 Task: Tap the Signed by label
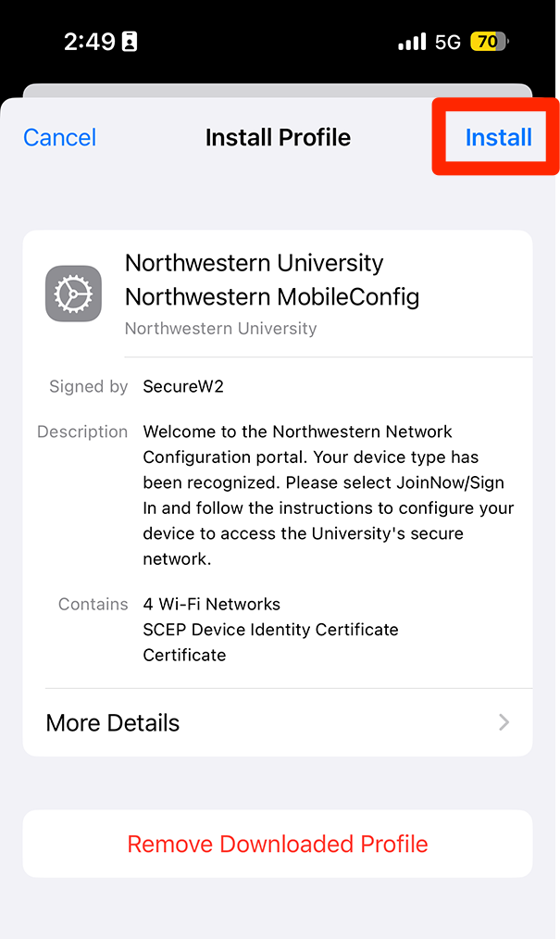coord(89,387)
